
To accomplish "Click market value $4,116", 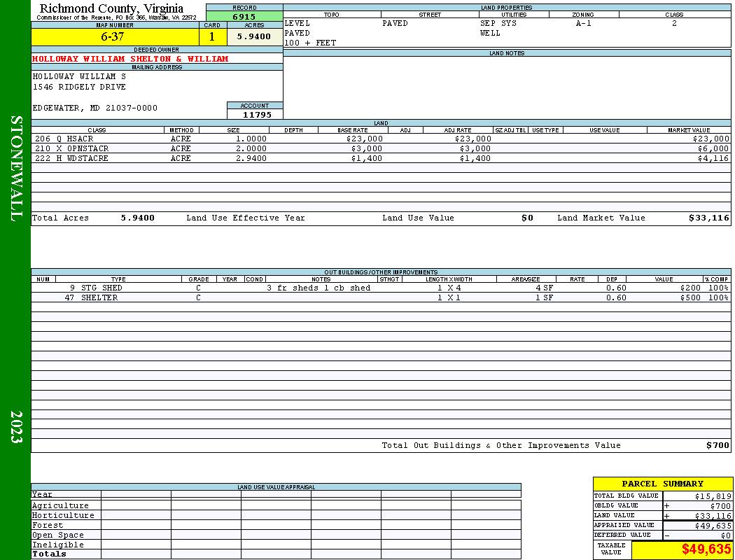I will point(713,158).
